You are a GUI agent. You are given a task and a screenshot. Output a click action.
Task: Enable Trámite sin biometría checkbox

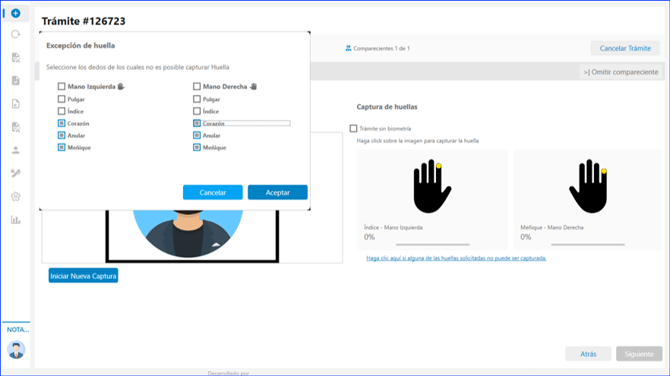click(353, 128)
